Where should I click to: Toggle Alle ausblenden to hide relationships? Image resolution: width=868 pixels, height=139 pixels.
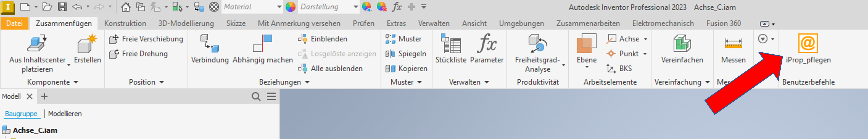pos(330,68)
